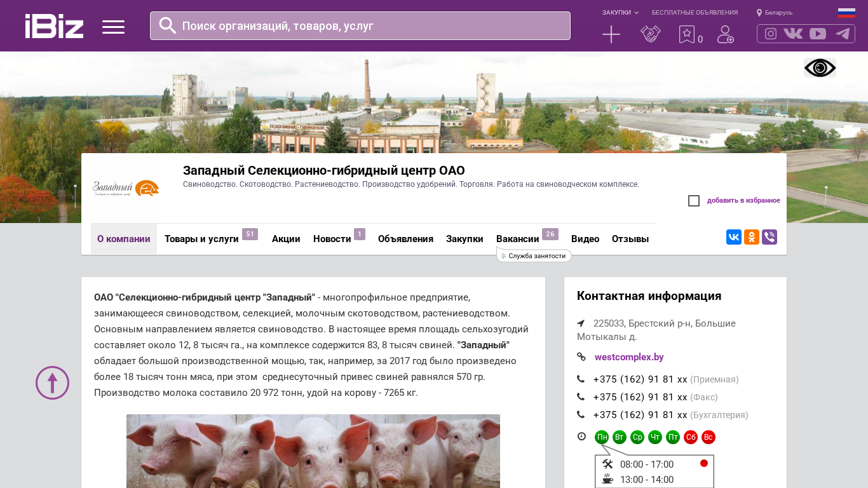Share the company page via Viber
Image resolution: width=868 pixels, height=488 pixels.
(x=770, y=237)
